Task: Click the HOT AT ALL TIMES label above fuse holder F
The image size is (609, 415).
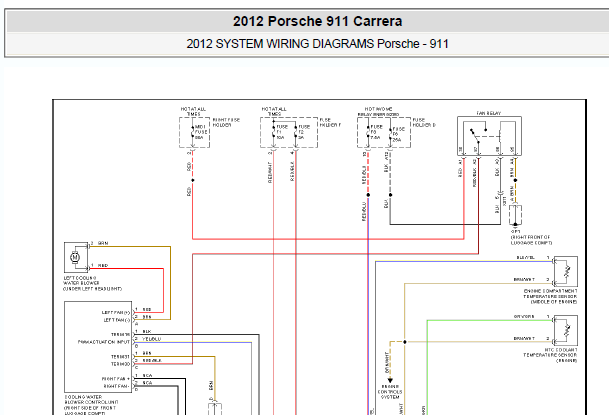Action: pyautogui.click(x=274, y=111)
